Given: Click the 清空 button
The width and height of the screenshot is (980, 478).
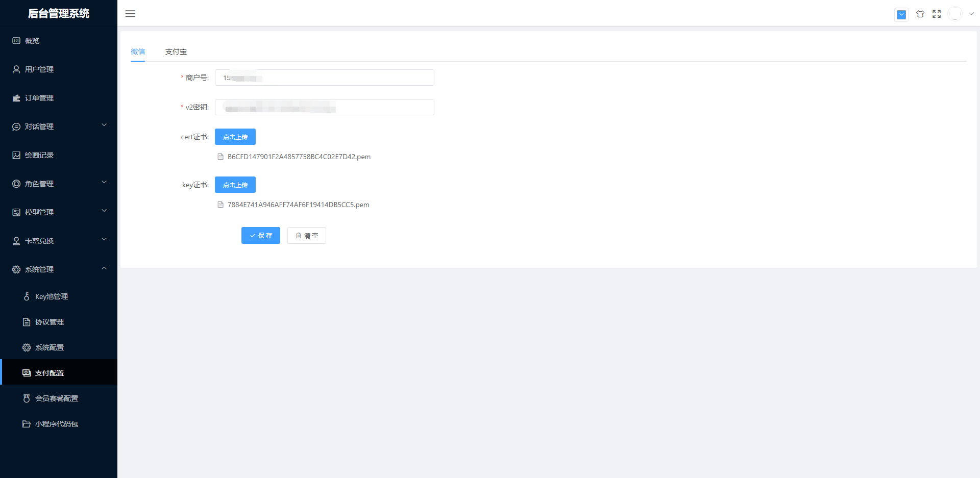Looking at the screenshot, I should 306,236.
